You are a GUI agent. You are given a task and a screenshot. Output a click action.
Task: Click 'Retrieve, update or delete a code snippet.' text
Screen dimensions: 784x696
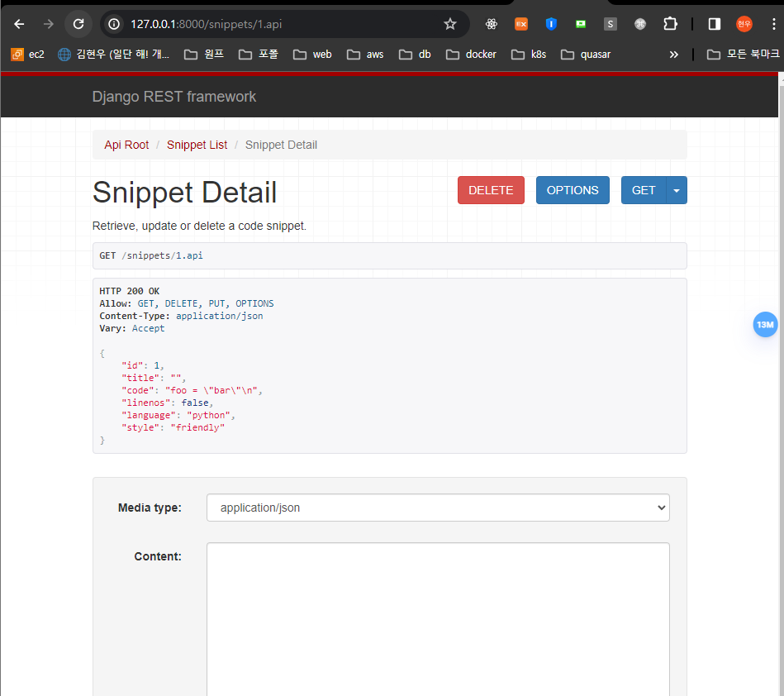tap(199, 226)
